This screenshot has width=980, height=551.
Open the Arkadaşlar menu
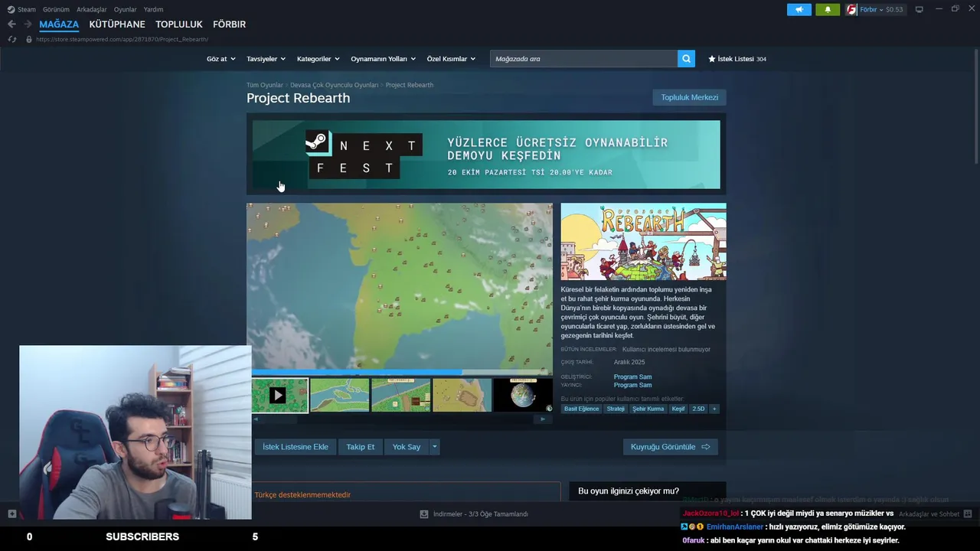click(91, 9)
